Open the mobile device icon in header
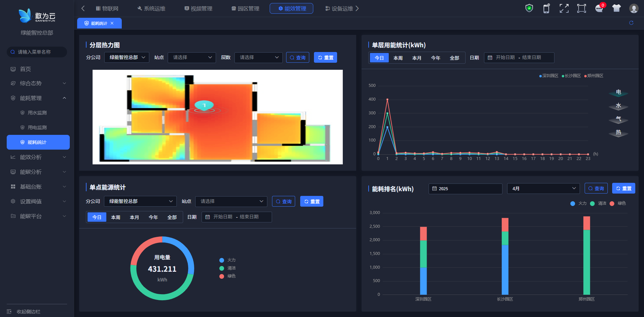The height and width of the screenshot is (317, 644). tap(546, 8)
